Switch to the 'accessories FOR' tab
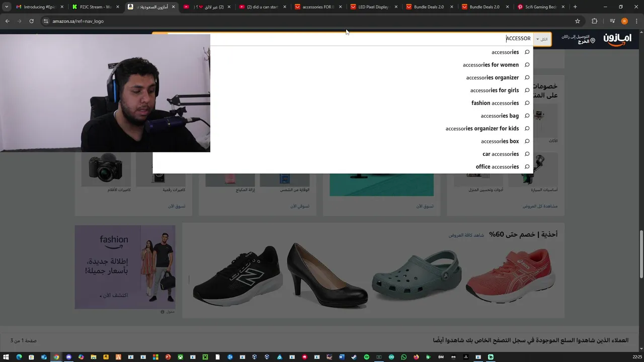The width and height of the screenshot is (644, 362). (318, 7)
